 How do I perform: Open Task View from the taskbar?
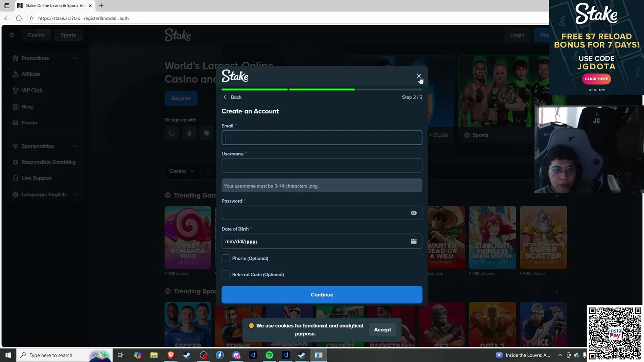(121, 355)
